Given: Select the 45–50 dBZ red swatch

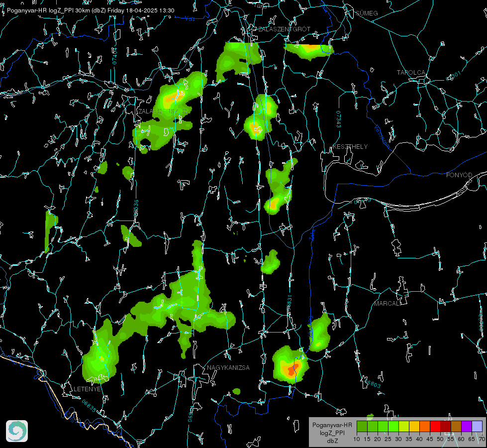Looking at the screenshot, I should pos(435,426).
